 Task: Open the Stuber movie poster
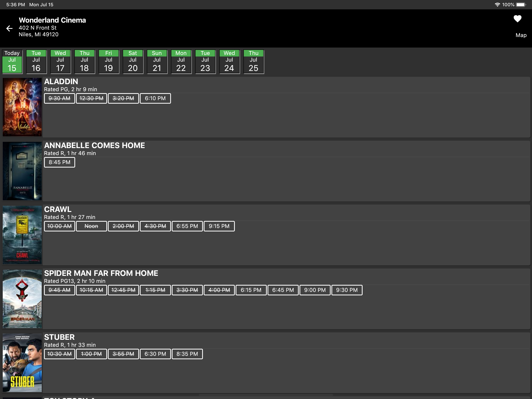[x=22, y=363]
